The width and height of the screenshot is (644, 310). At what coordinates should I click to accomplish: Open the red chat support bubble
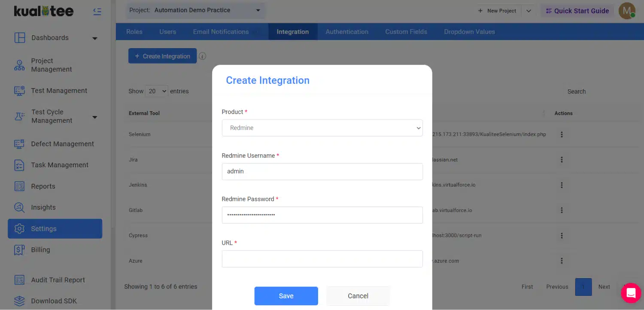click(631, 293)
